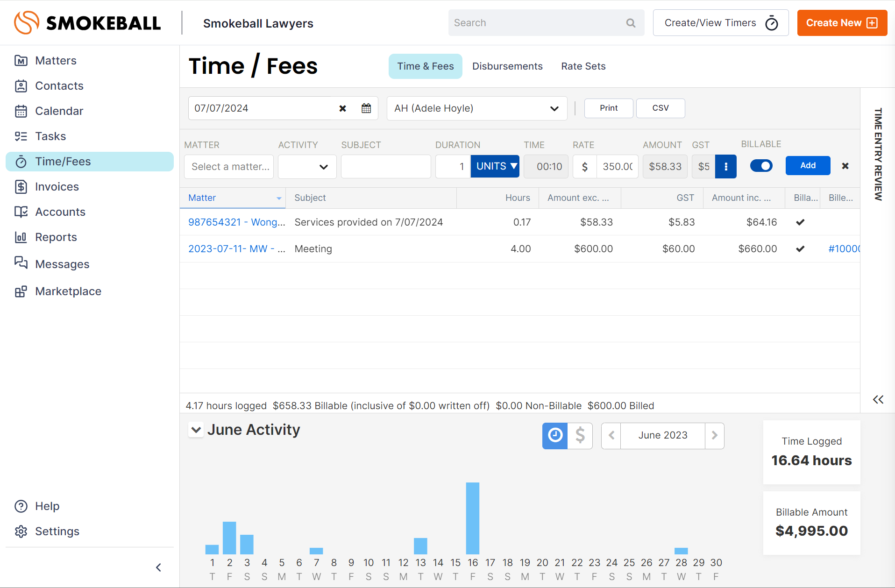Switch to the Disbursements tab

507,66
